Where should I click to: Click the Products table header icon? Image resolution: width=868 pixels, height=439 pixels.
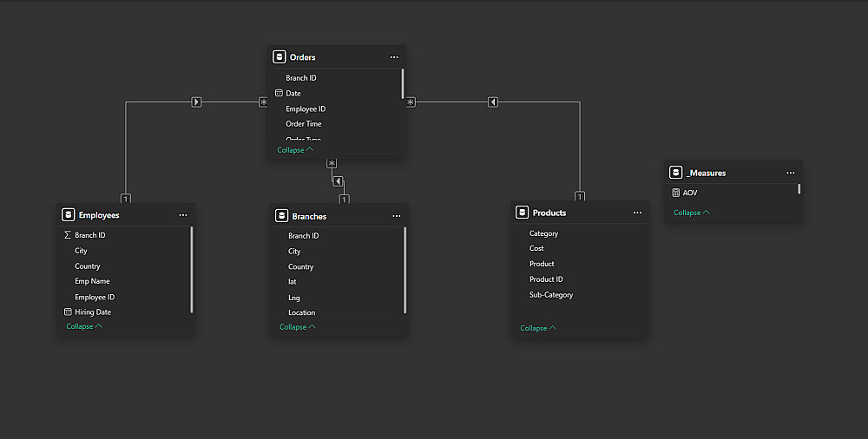(522, 213)
